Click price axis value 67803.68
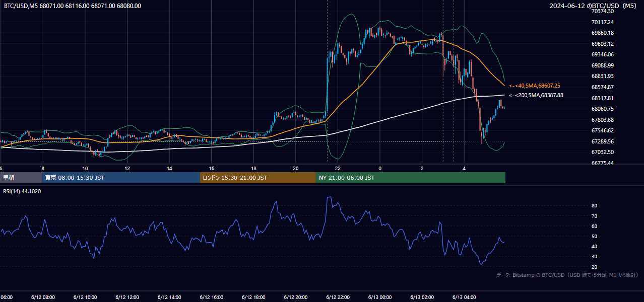This screenshot has height=302, width=644. pos(602,120)
